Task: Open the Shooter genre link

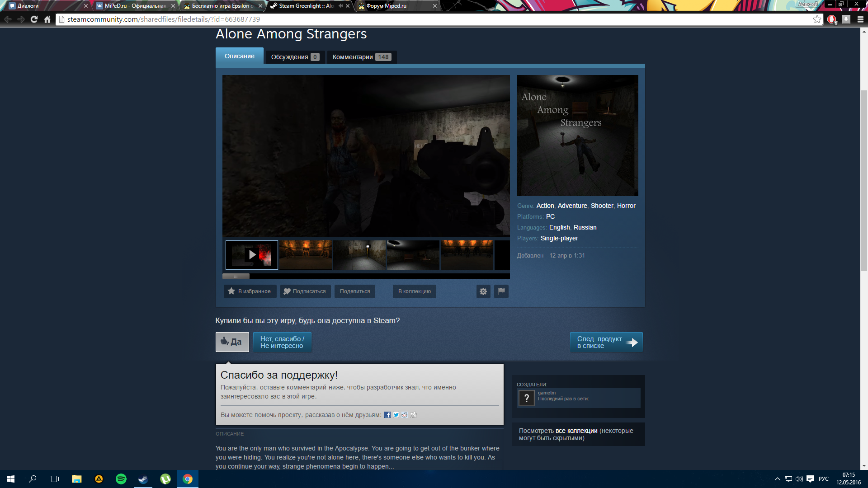Action: pos(602,206)
